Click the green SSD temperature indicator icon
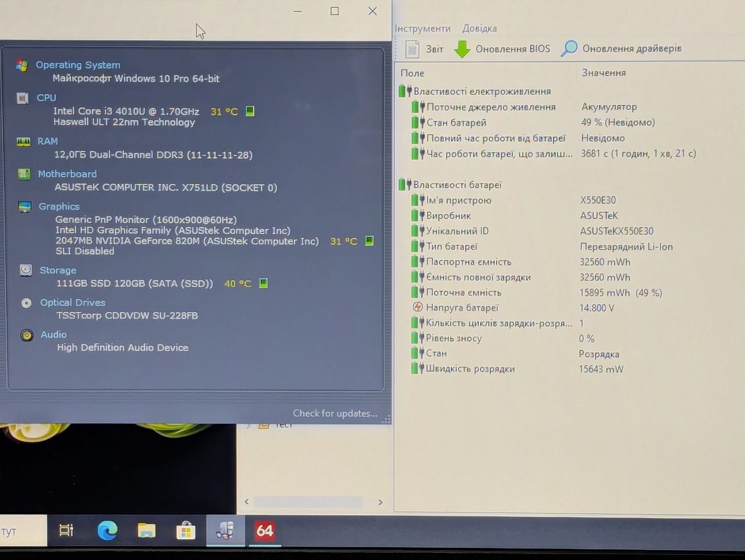The width and height of the screenshot is (745, 560). (x=263, y=283)
